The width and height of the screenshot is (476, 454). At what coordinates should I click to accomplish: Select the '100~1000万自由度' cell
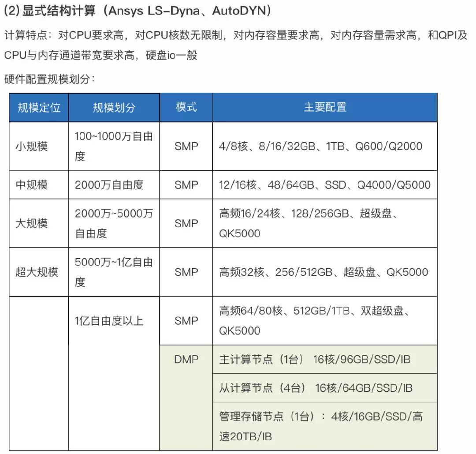(x=114, y=146)
